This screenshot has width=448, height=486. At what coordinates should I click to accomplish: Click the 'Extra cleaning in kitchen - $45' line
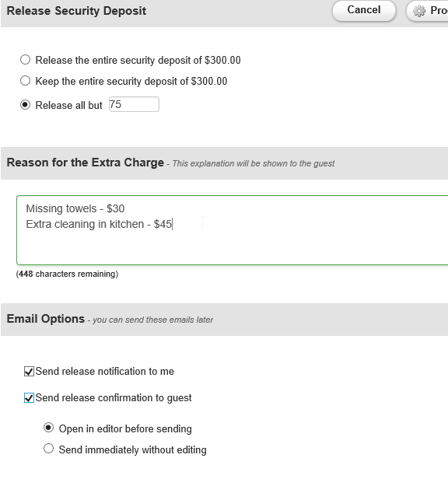(x=99, y=224)
